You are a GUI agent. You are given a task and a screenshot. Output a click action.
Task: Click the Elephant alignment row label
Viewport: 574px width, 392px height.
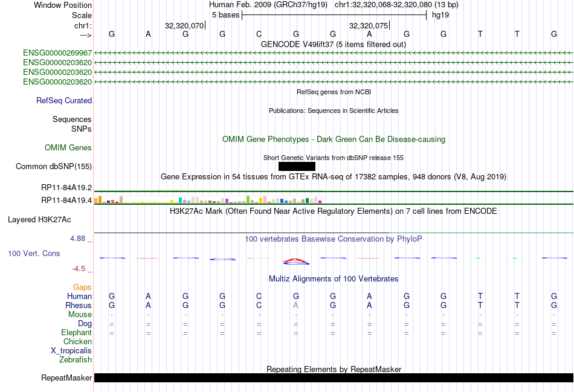pos(76,332)
